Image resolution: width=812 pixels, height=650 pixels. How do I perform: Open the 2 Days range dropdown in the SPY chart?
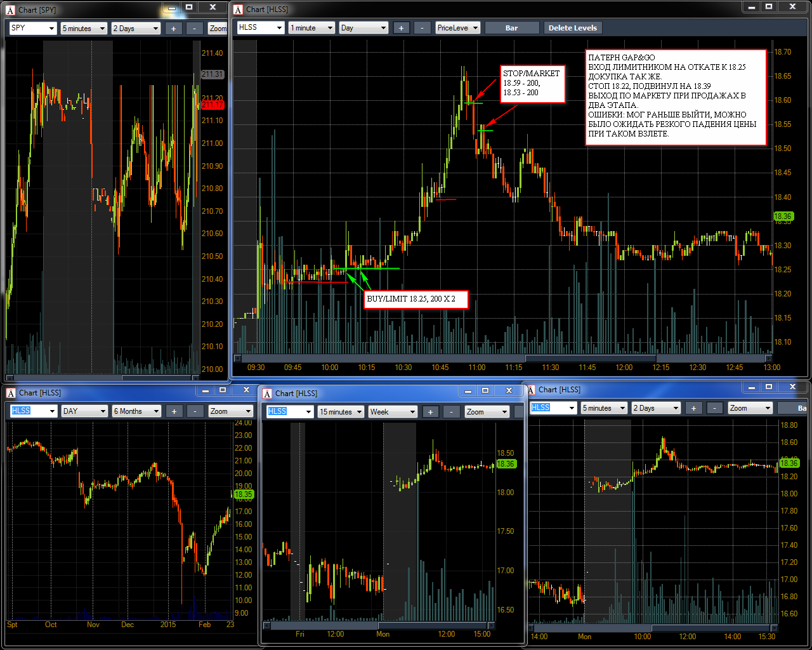point(136,28)
